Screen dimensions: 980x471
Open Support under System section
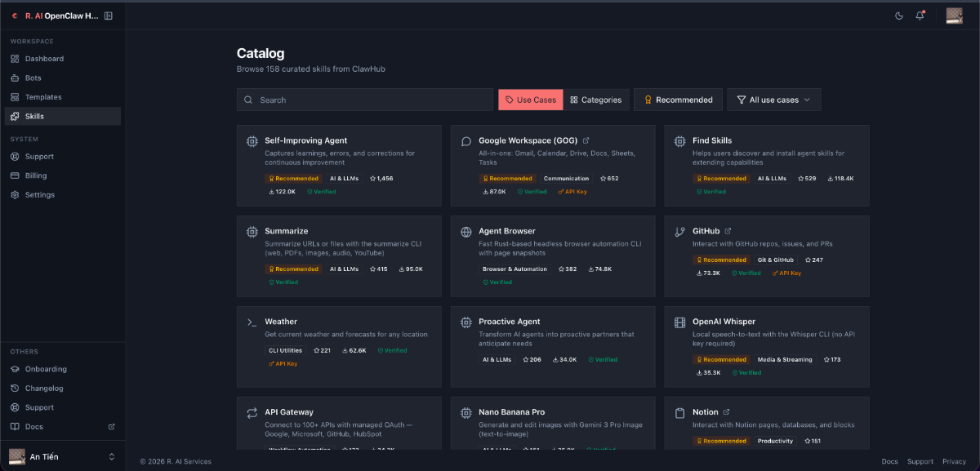tap(63, 156)
